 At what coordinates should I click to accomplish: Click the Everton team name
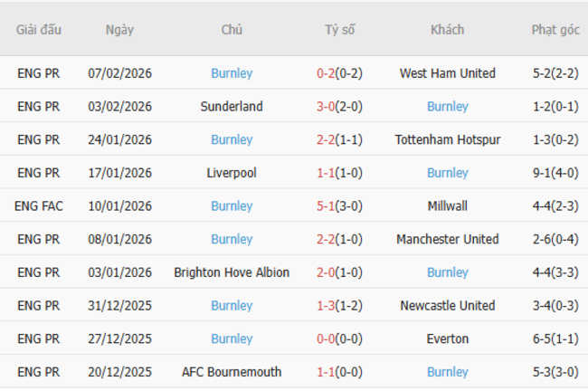pos(447,339)
